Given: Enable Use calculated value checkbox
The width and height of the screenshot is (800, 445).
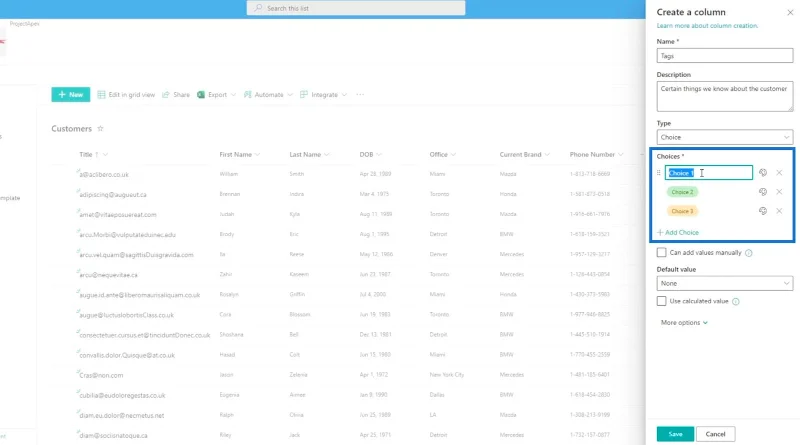Looking at the screenshot, I should click(661, 301).
